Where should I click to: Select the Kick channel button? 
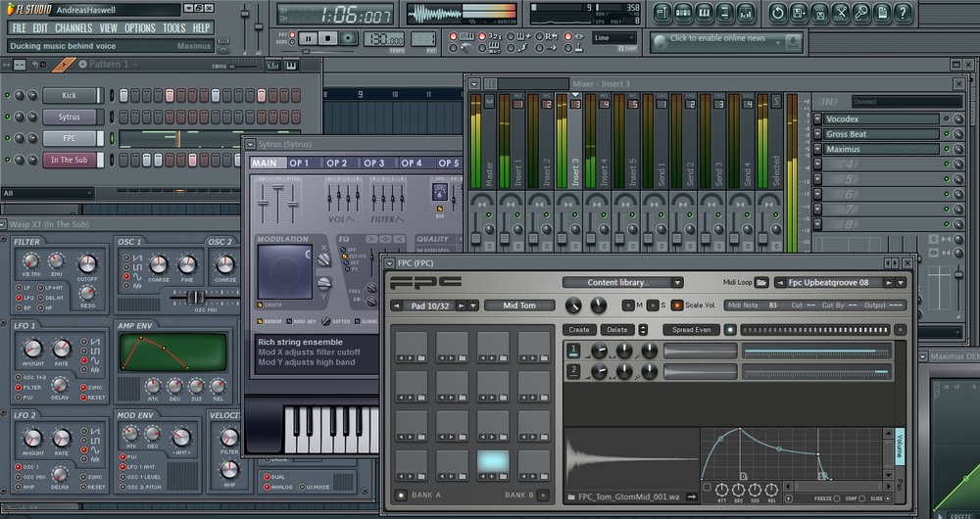coord(70,96)
